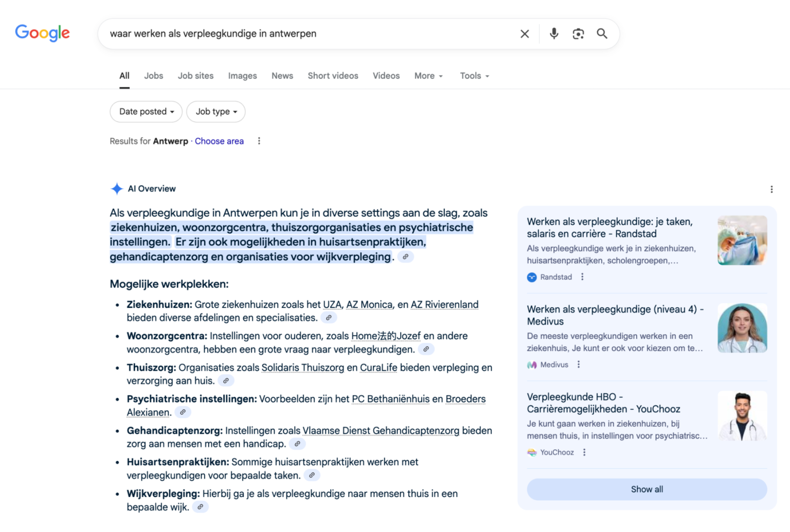Open source link icon in Huisartsenpraktijken bullet
The height and width of the screenshot is (532, 790).
point(312,475)
